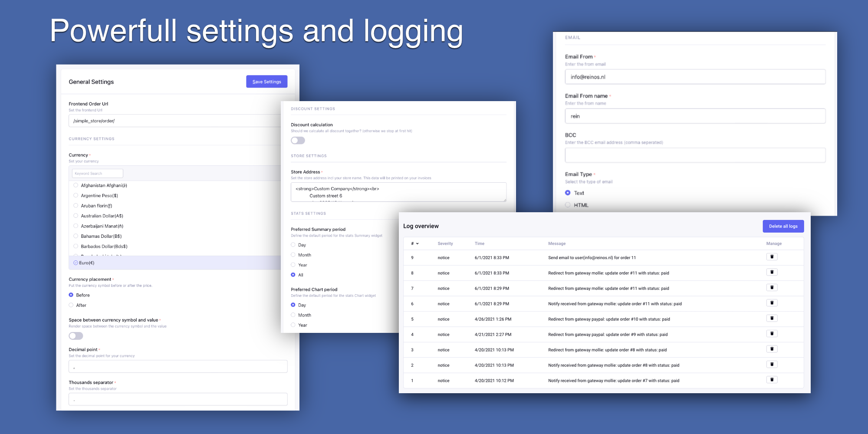Select Azerbaijani Manat currency
The width and height of the screenshot is (868, 434).
click(76, 226)
